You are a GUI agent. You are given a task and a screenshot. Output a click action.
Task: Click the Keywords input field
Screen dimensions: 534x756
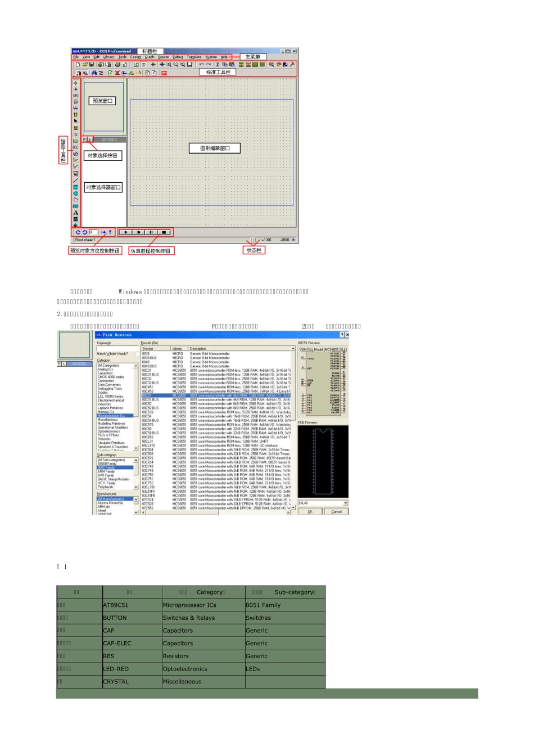pyautogui.click(x=117, y=348)
